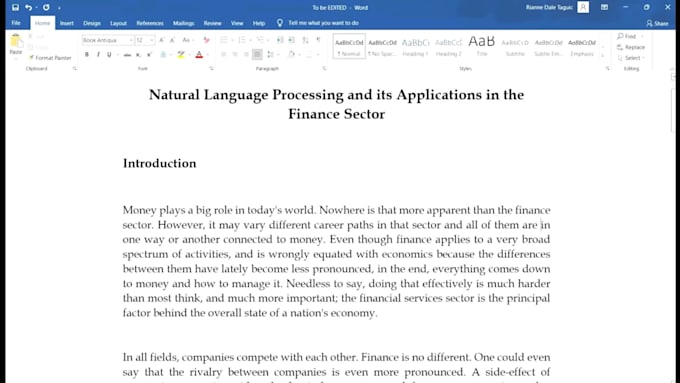Insert a bulleted list

click(x=224, y=40)
